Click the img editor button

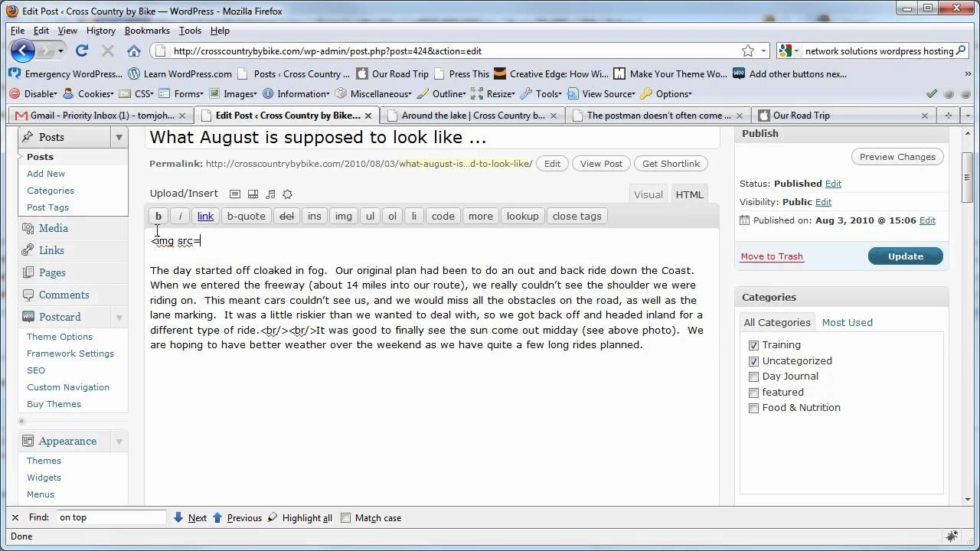tap(344, 217)
